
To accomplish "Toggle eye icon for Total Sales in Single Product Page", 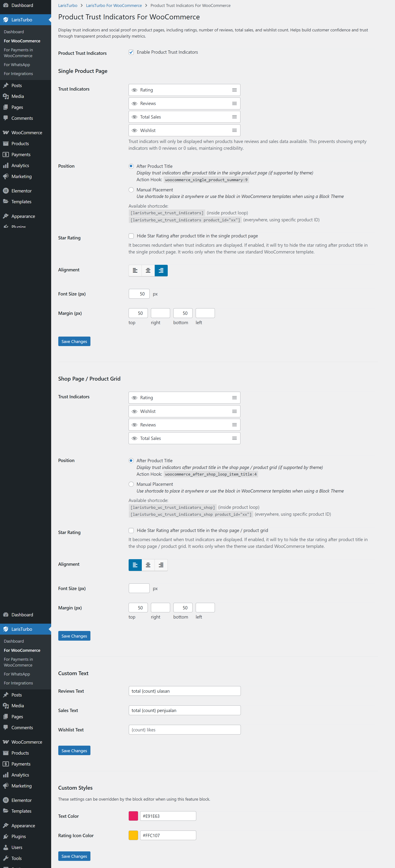I will point(134,117).
